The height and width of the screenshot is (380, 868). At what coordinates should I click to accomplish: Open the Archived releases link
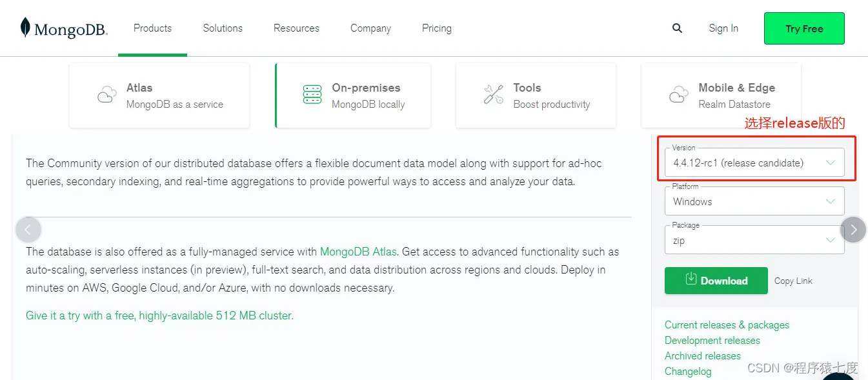click(x=702, y=355)
